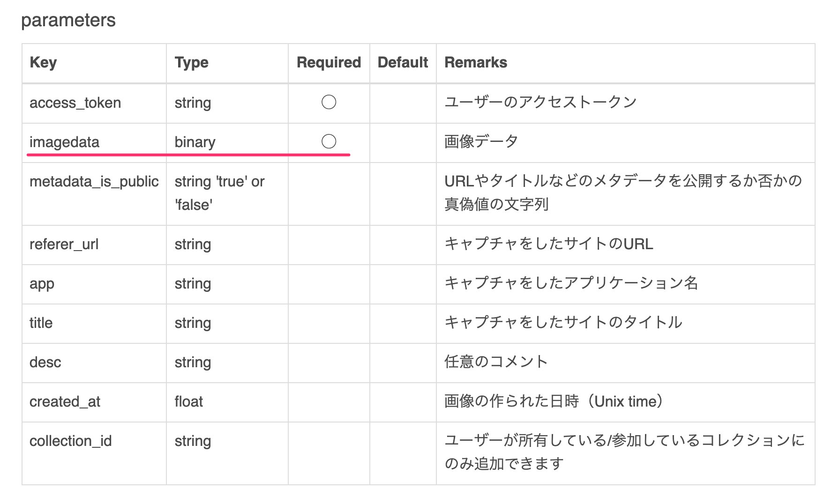
Task: Click the 'true' or 'false' type text
Action: tap(219, 193)
